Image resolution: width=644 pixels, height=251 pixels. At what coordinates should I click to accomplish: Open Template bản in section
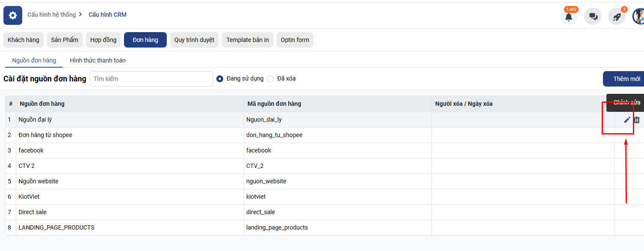(x=247, y=40)
